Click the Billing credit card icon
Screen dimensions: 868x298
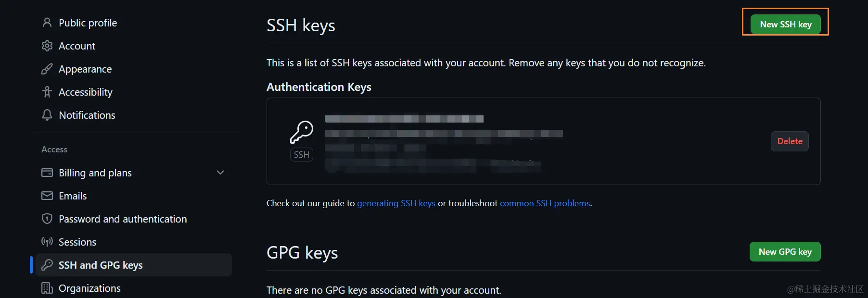pos(47,173)
